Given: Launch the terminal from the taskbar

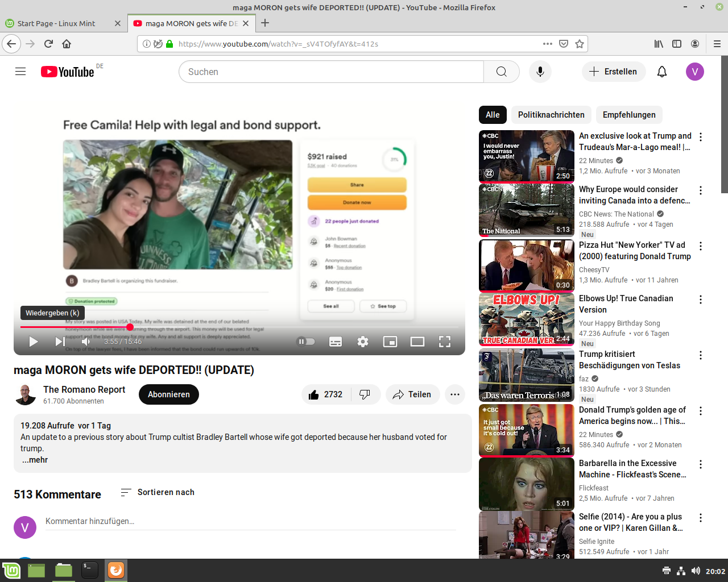Looking at the screenshot, I should (90, 570).
